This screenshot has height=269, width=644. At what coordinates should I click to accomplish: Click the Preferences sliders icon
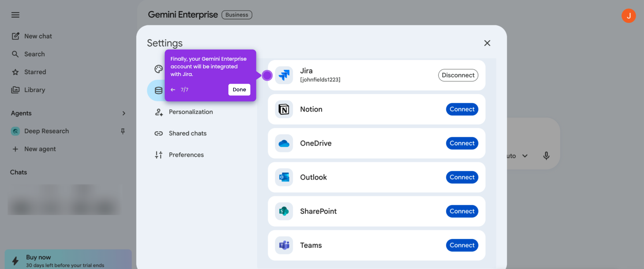[x=158, y=155]
